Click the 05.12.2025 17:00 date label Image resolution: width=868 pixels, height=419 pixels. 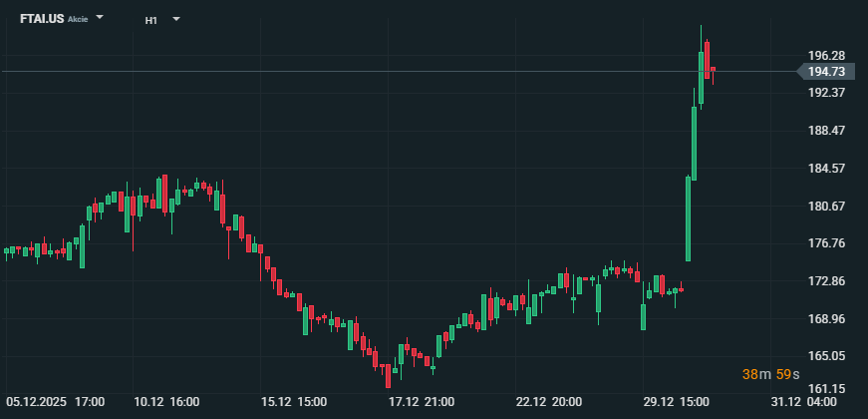coord(55,402)
